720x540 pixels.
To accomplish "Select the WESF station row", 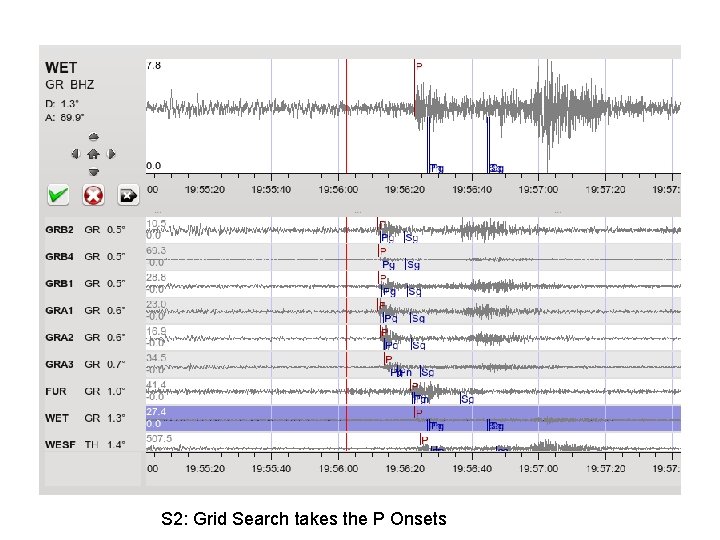I will coord(363,443).
